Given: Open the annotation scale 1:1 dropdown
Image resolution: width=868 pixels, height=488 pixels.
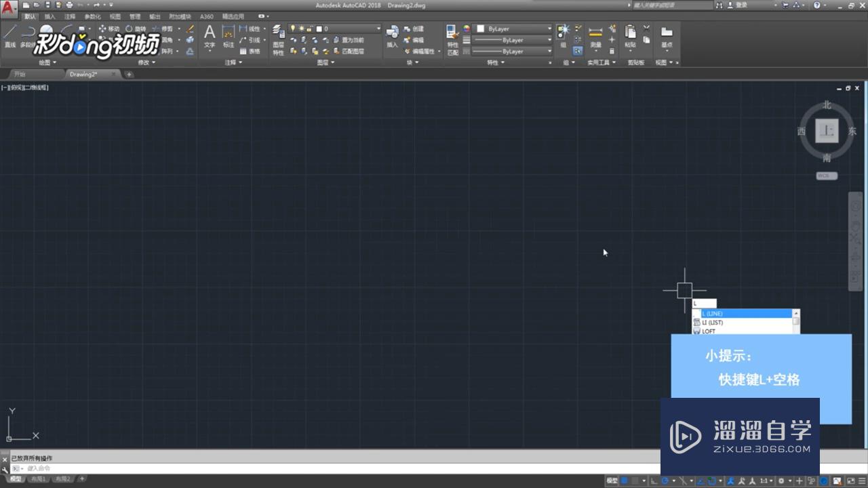Looking at the screenshot, I should [766, 481].
